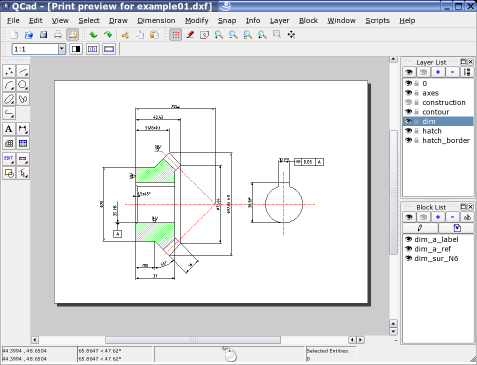477x365 pixels.
Task: Open the Dimension menu
Action: click(156, 21)
